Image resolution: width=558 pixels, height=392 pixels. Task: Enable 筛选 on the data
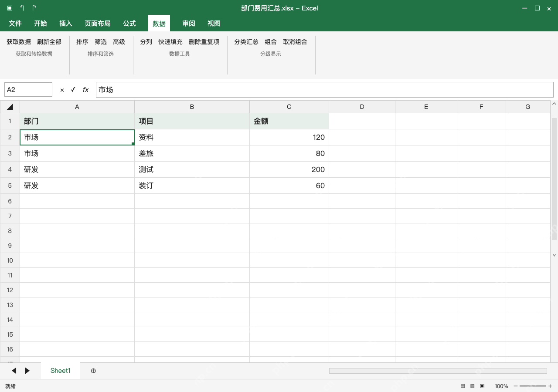(101, 42)
